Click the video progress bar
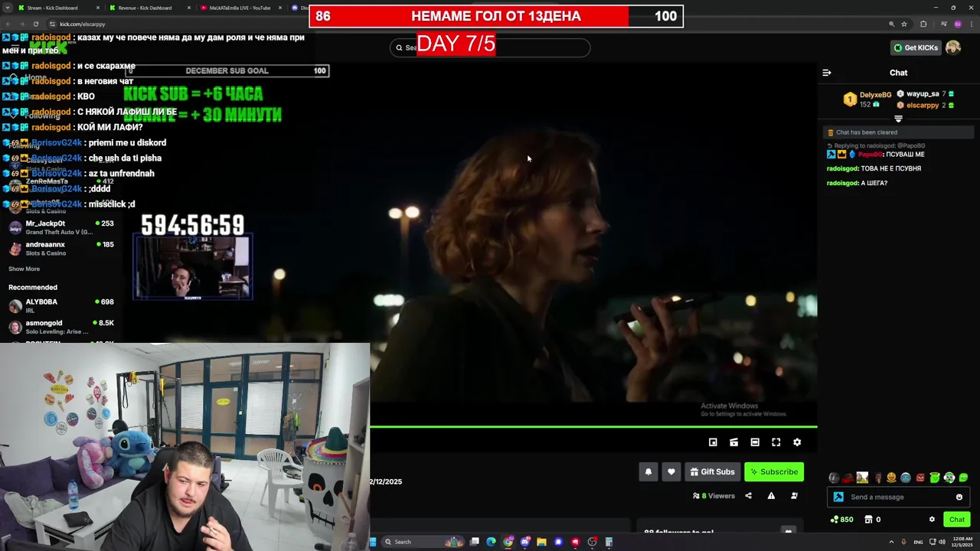Screen dimensions: 980x551 (593, 426)
